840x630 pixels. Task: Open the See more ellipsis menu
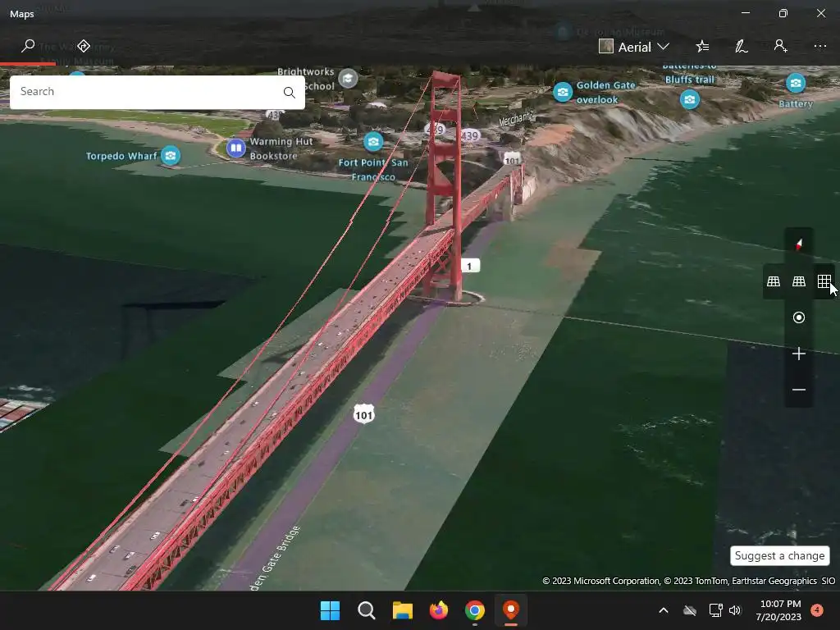(x=820, y=46)
